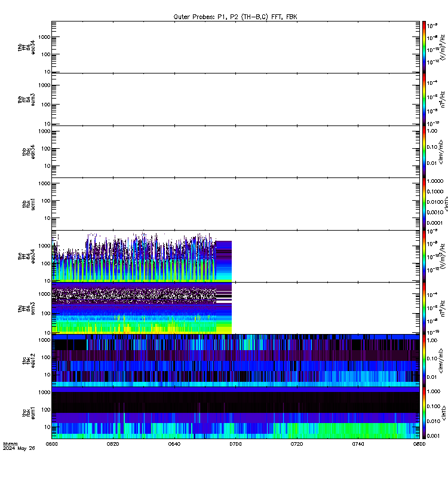
Task: Click the color bar beside thb fbk scm1 panel
Action: [424, 204]
